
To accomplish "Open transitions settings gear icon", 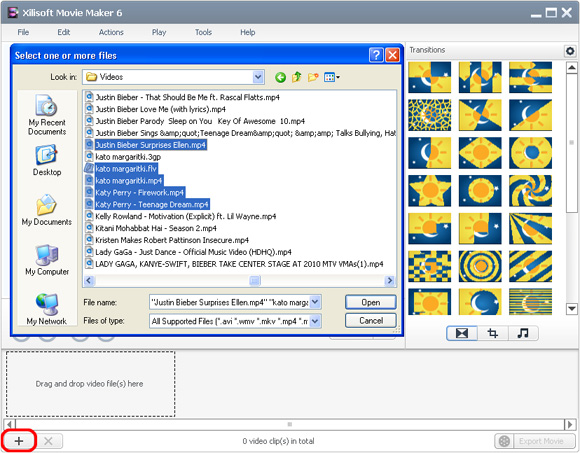I will [x=570, y=51].
